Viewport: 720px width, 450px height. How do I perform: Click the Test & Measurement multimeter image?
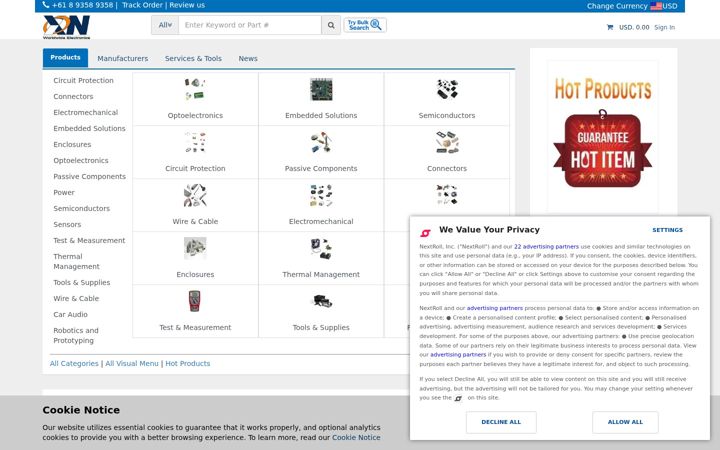[194, 301]
